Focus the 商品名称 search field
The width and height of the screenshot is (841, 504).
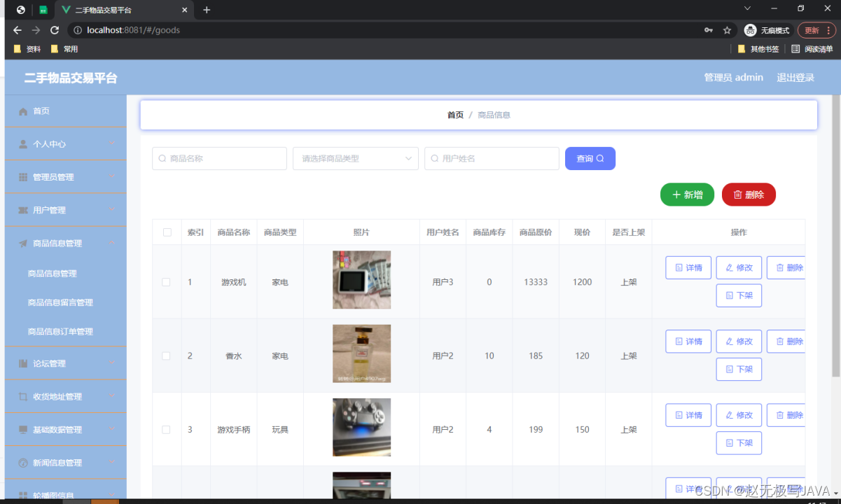(x=219, y=158)
